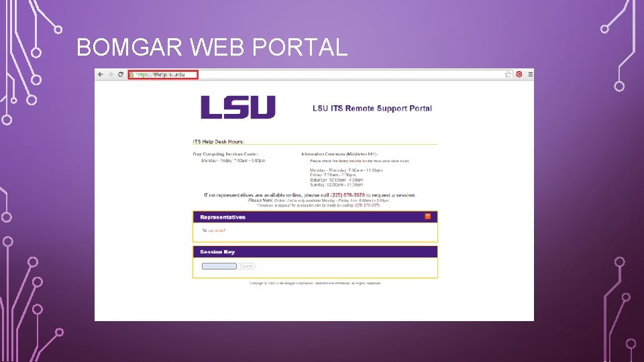Click the bold phone number (225) 578-3375
Image resolution: width=644 pixels, height=362 pixels.
(347, 195)
